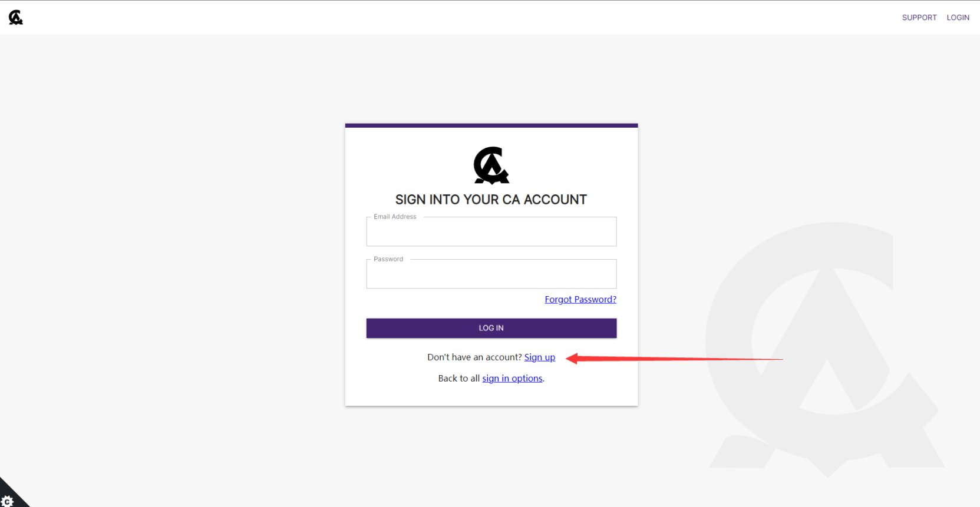Image resolution: width=980 pixels, height=507 pixels.
Task: Click the "Don't have an account?" text
Action: point(474,357)
